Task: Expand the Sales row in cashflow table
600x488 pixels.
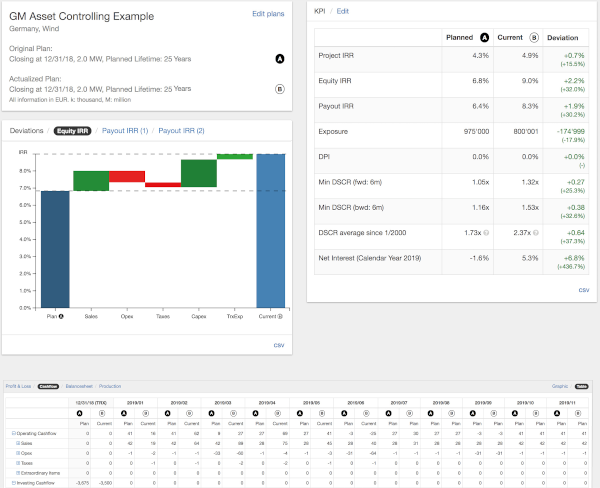Action: tap(17, 443)
